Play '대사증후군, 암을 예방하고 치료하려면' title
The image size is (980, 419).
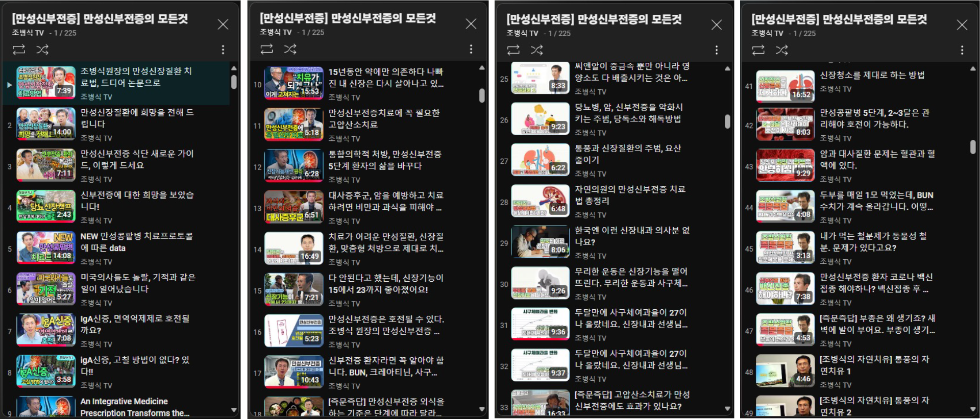click(386, 201)
